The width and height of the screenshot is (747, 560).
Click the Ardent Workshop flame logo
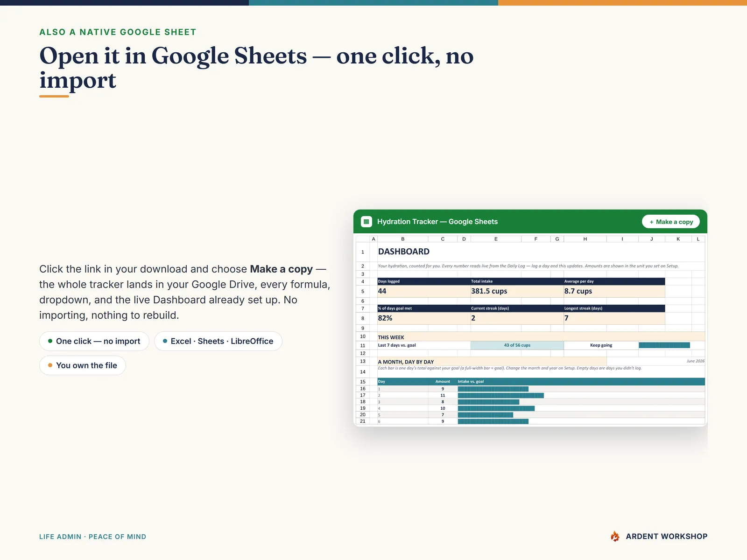point(615,536)
